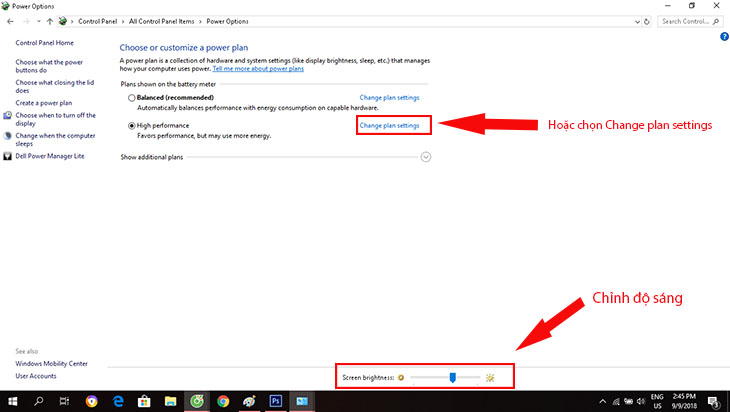Click the Up arrow navigation button
Screen dimensions: 730x412
click(x=50, y=20)
